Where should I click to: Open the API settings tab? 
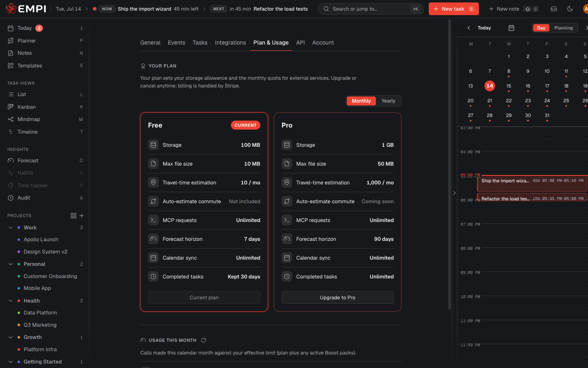click(301, 43)
